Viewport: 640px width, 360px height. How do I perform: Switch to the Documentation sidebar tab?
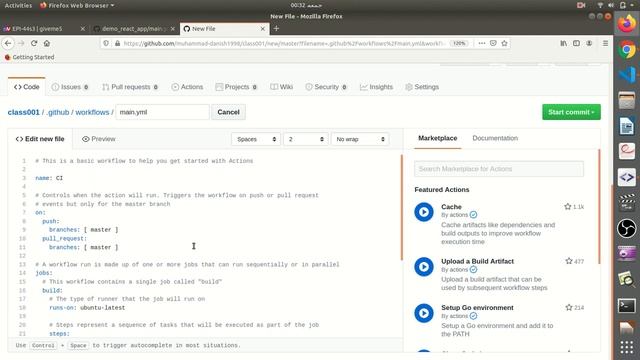click(495, 138)
